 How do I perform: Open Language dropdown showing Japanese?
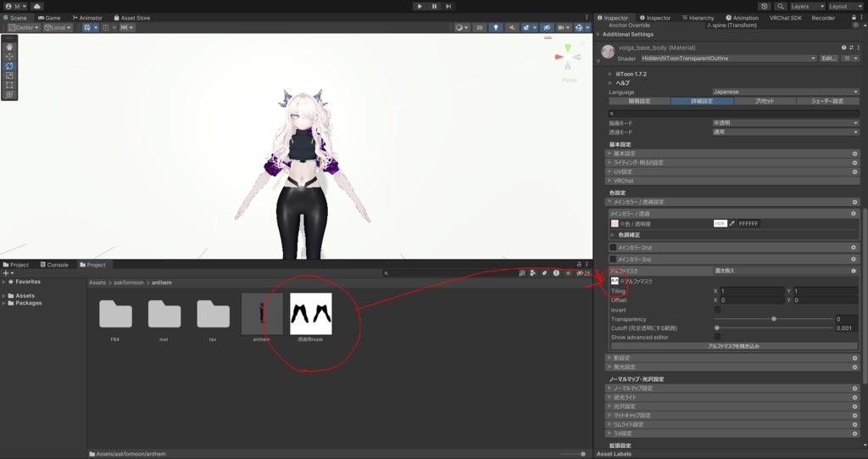pos(786,92)
